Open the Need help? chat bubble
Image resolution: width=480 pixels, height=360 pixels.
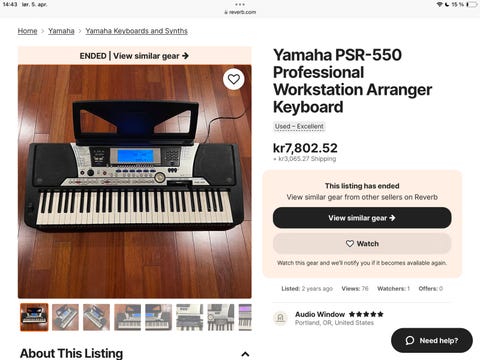(432, 340)
